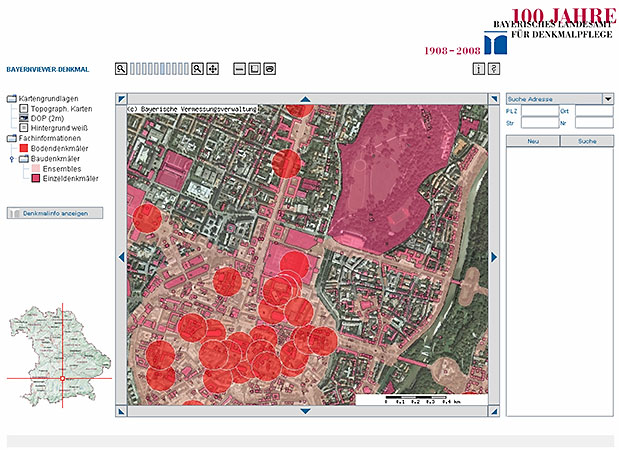Image resolution: width=619 pixels, height=450 pixels.
Task: Open the info icon in toolbar
Action: tap(479, 69)
